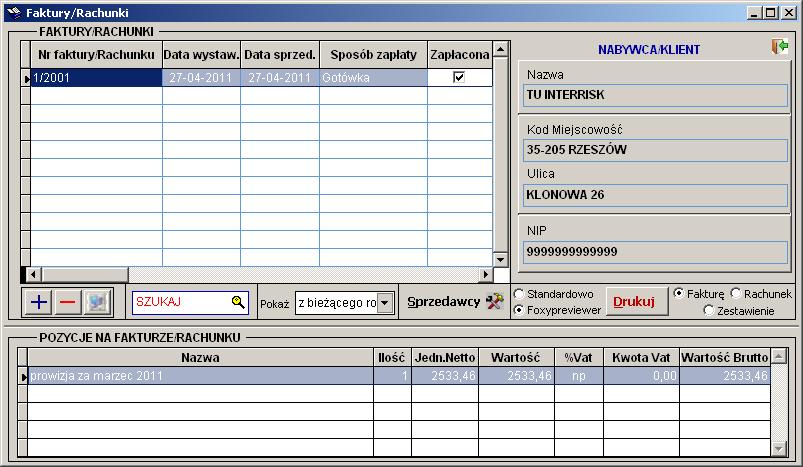Image resolution: width=803 pixels, height=467 pixels.
Task: Click the Zapłacona column header
Action: click(460, 55)
